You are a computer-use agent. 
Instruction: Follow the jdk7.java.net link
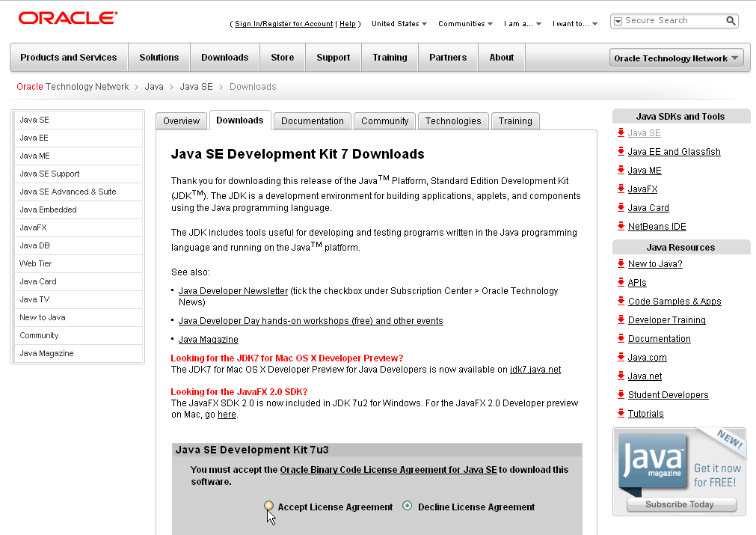[x=535, y=370]
